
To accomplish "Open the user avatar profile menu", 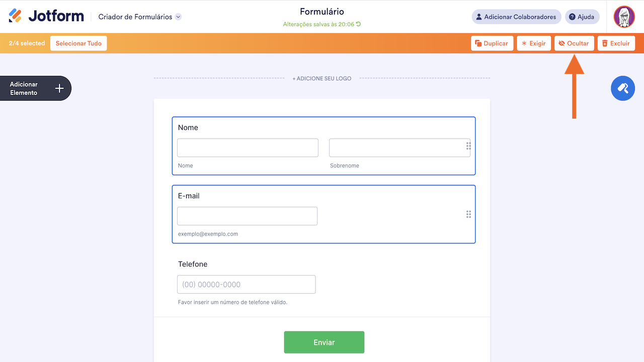I will click(x=624, y=17).
